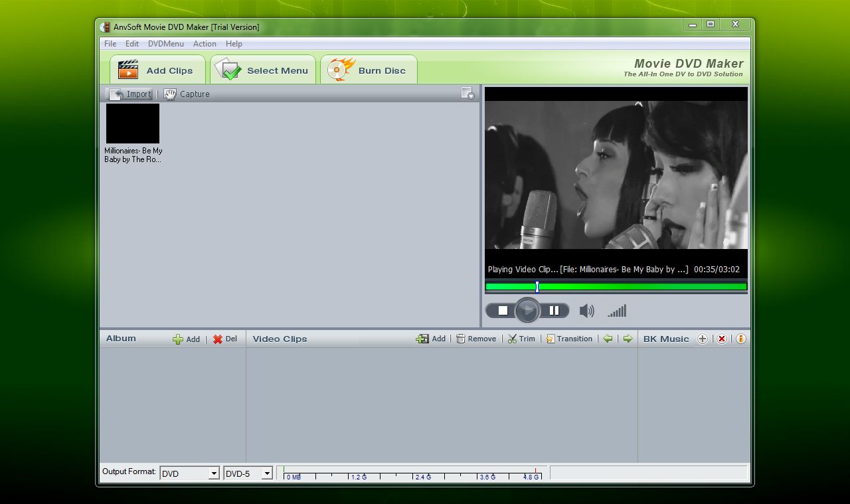850x504 pixels.
Task: Pause the video preview
Action: pos(554,311)
